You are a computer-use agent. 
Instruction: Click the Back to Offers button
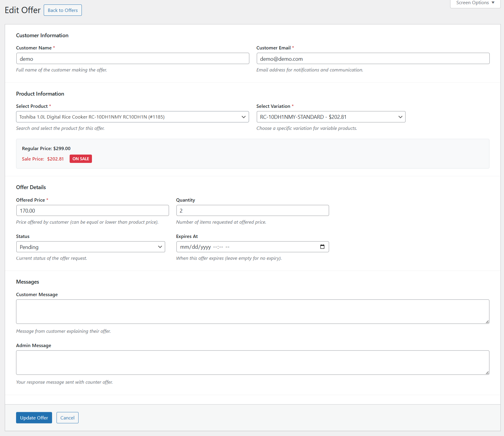(x=63, y=10)
